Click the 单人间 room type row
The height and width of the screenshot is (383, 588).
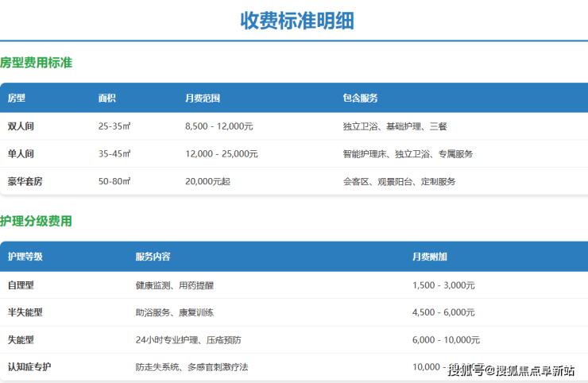[x=21, y=153]
